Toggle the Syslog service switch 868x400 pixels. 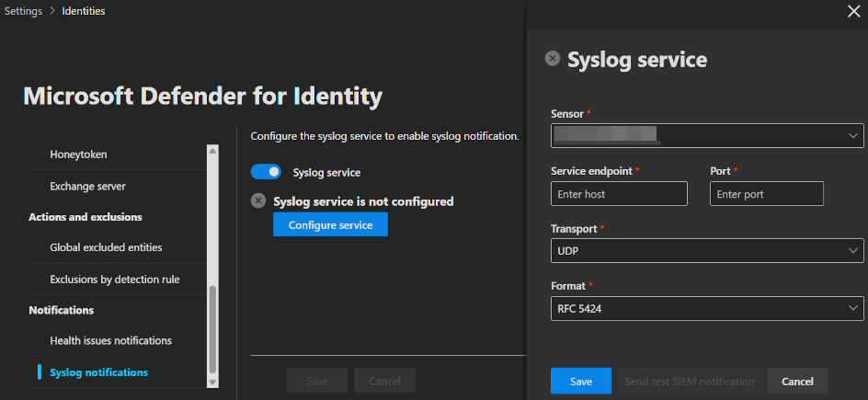point(266,172)
